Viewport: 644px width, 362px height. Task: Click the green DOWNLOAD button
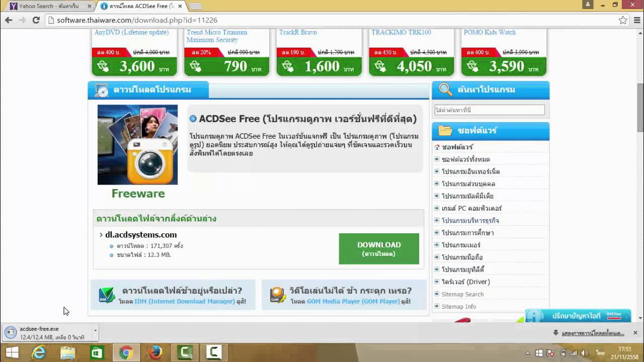pos(379,248)
